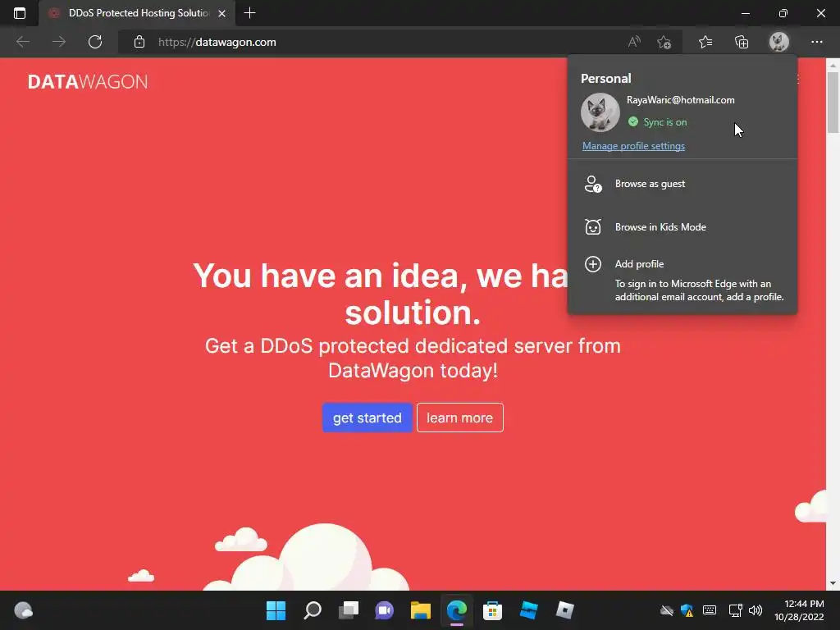
Task: Click the Add profile plus icon
Action: click(x=592, y=264)
